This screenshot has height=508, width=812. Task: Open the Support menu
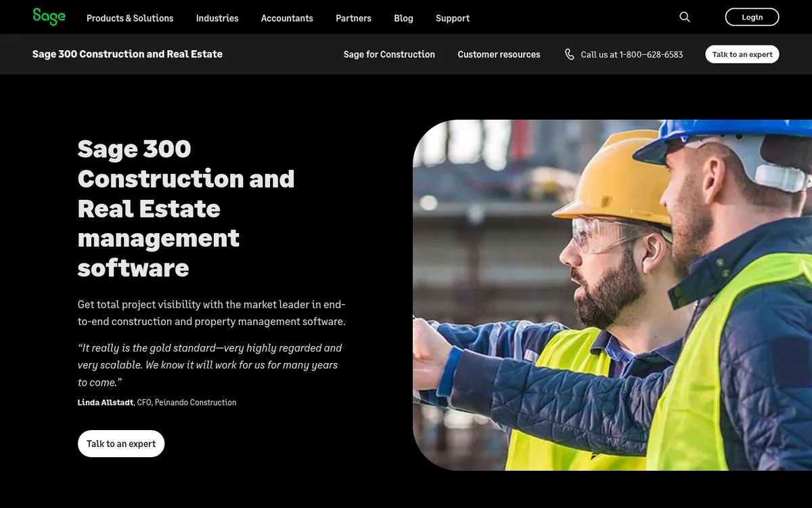(x=453, y=18)
